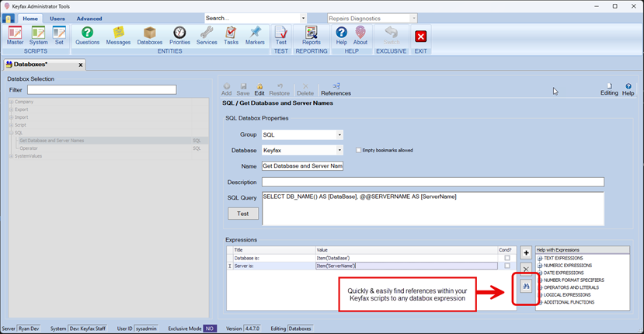Switch to the Users ribbon tab
The image size is (644, 334).
point(57,19)
